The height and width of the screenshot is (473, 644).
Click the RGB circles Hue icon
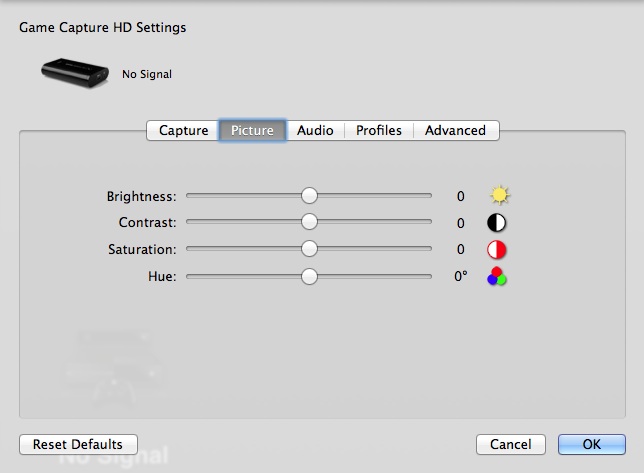pyautogui.click(x=497, y=277)
